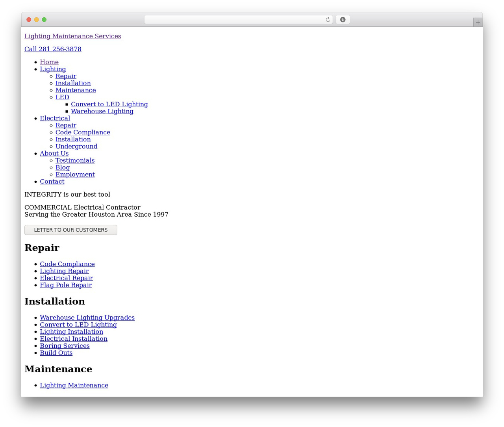
Task: Click the 'COMMERCIAL Electrical Contractor' text
Action: (x=82, y=208)
